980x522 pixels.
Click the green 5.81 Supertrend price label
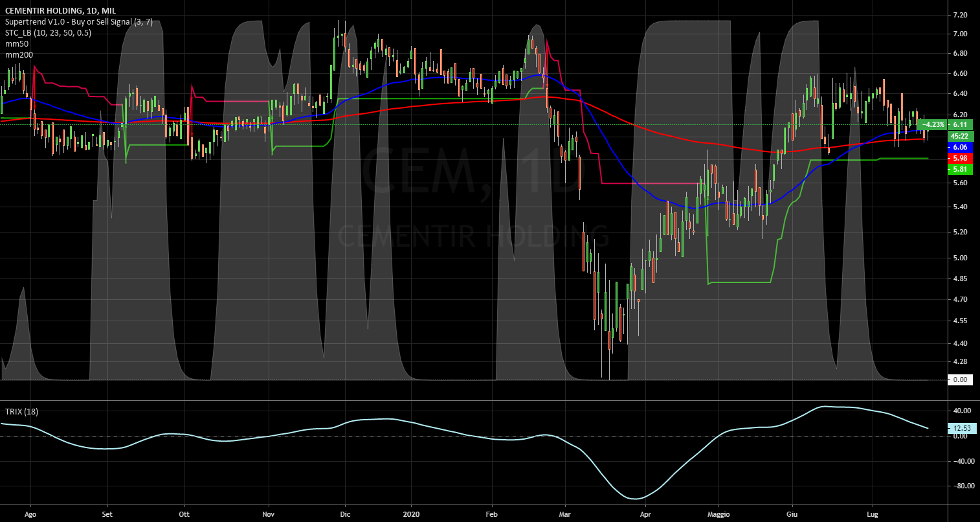959,169
